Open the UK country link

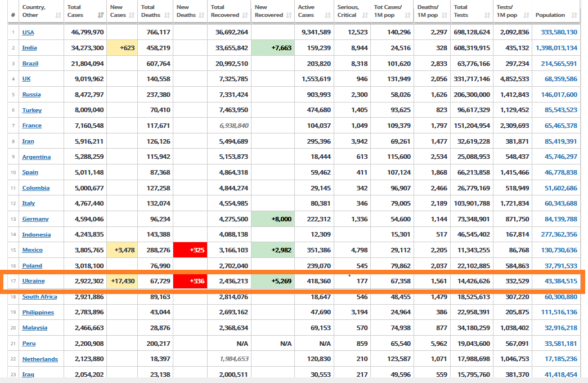pyautogui.click(x=26, y=79)
